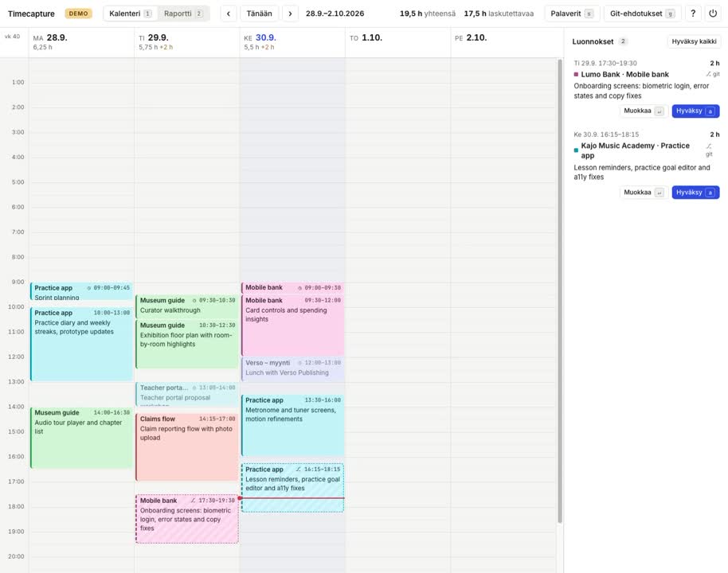Open the Exhibition floor plan entry

[186, 345]
